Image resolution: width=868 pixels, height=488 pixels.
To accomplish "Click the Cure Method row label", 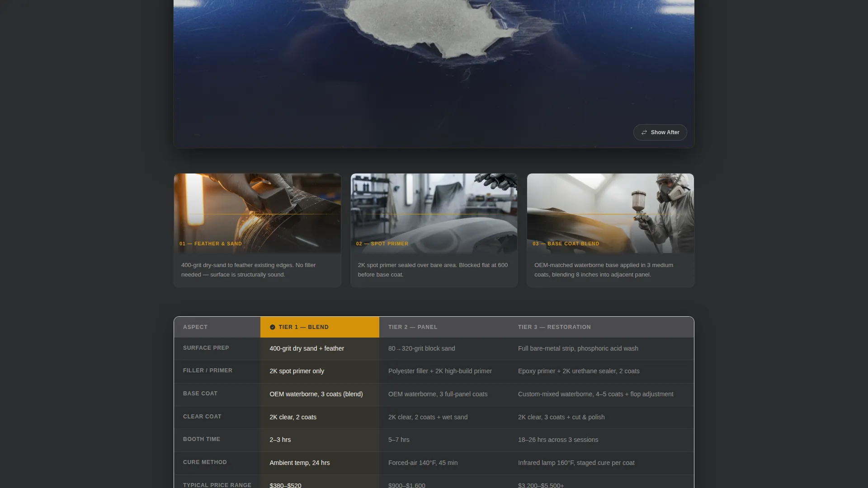I will [x=205, y=462].
